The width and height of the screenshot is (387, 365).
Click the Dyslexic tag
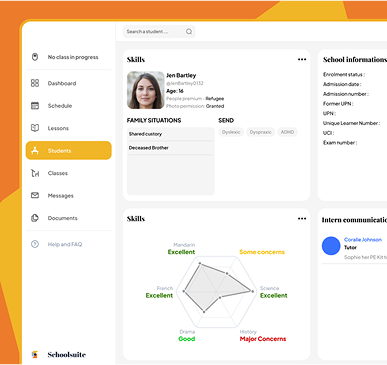click(x=231, y=132)
